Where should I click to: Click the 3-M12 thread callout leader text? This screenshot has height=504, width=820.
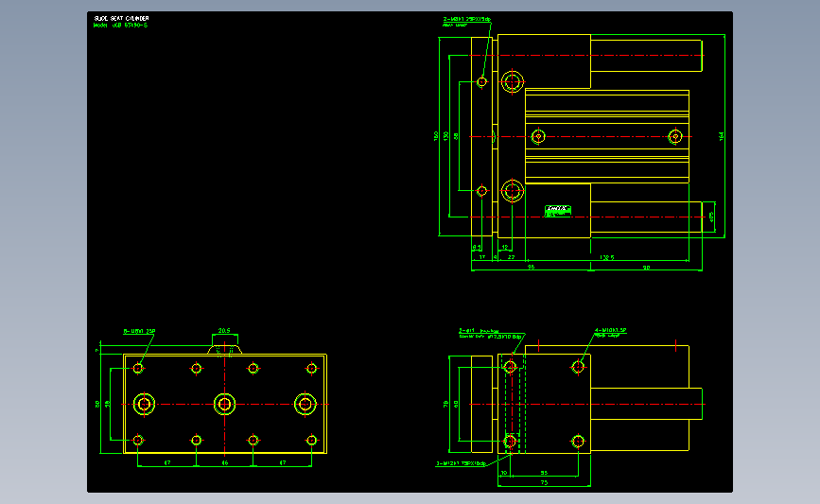(x=462, y=463)
